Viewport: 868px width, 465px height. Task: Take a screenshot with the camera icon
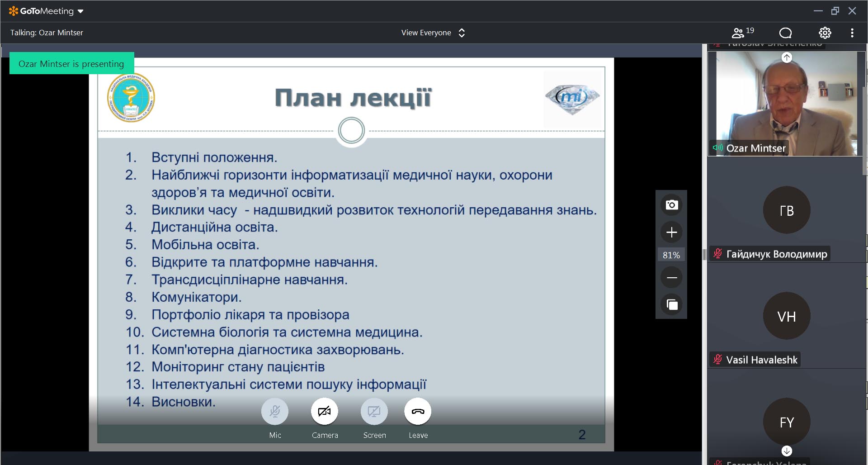point(672,205)
